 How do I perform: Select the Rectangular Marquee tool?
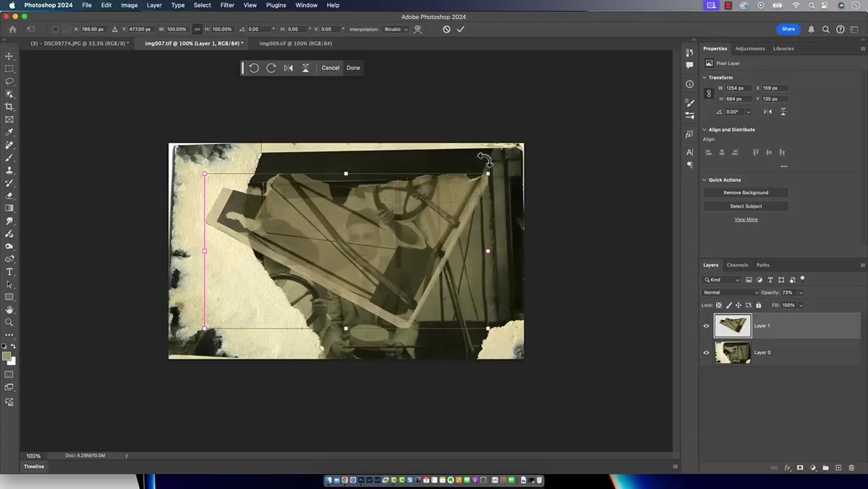tap(9, 69)
